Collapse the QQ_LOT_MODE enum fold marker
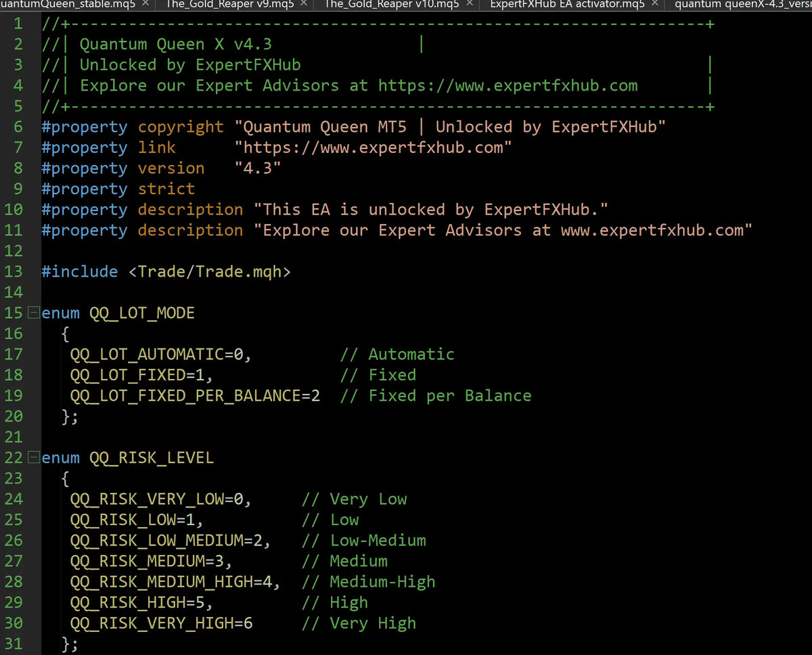 [x=34, y=313]
